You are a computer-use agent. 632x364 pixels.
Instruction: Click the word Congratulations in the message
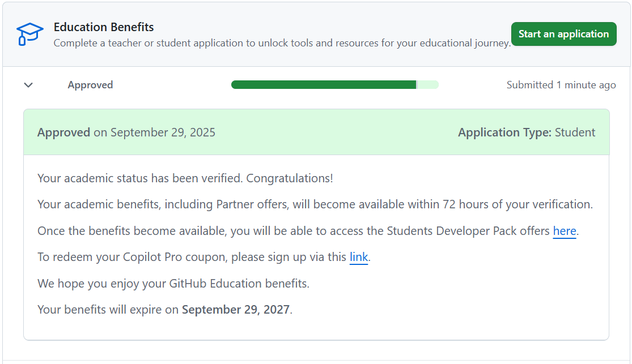point(289,178)
